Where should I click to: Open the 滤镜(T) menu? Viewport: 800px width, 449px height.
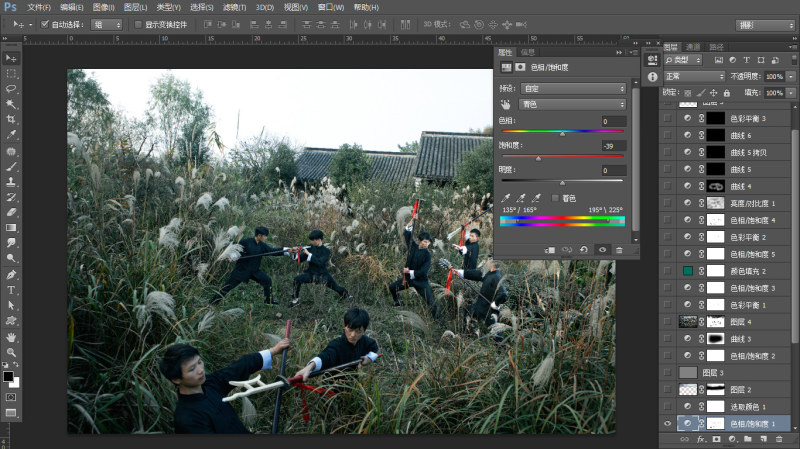click(234, 7)
